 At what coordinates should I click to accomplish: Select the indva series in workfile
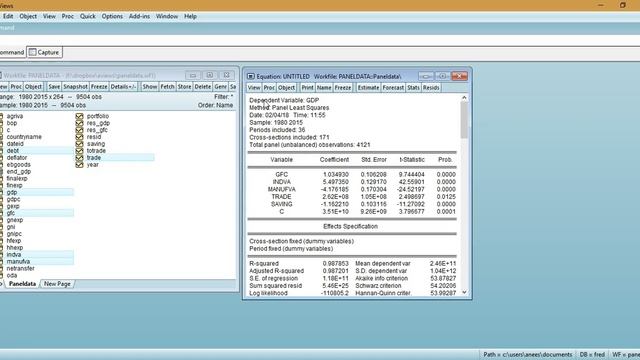(14, 255)
